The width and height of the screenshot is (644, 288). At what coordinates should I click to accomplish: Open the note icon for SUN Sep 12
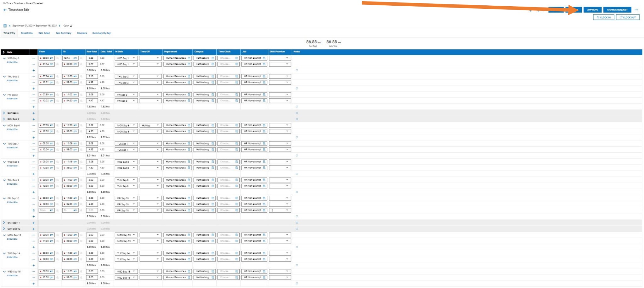(x=297, y=229)
